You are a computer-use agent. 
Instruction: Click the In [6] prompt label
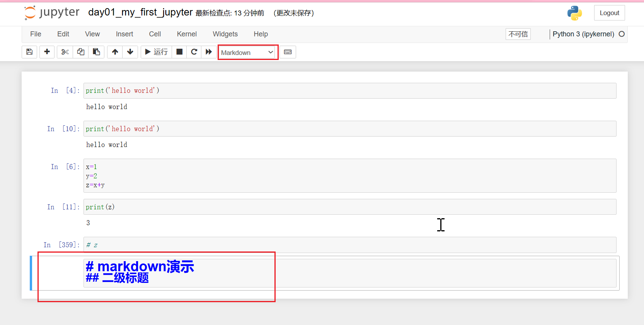pyautogui.click(x=65, y=167)
